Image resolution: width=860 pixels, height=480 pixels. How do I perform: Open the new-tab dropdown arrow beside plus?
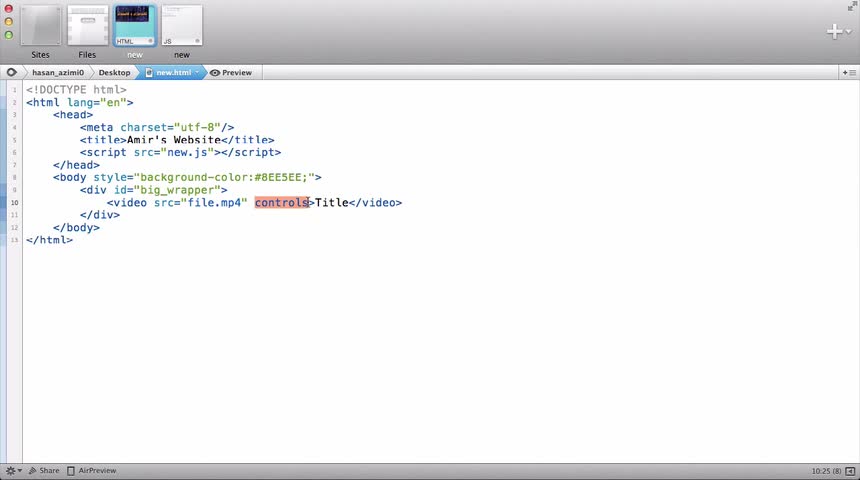pos(848,32)
